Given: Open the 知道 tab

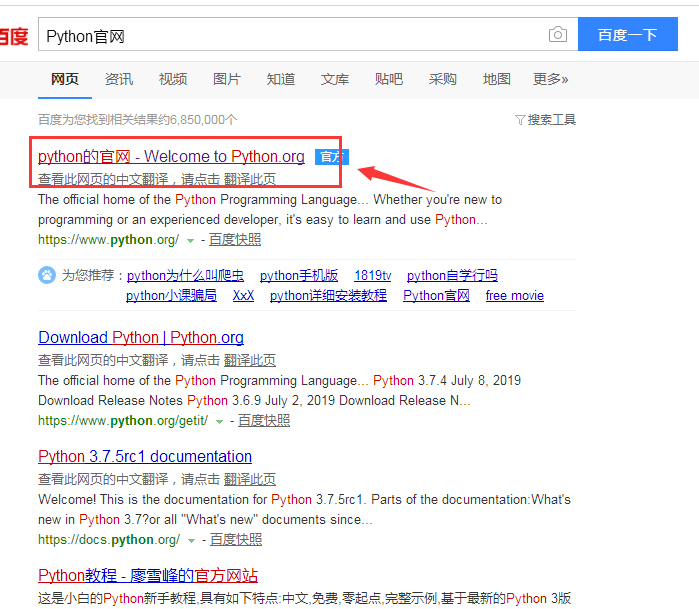Looking at the screenshot, I should [x=281, y=79].
